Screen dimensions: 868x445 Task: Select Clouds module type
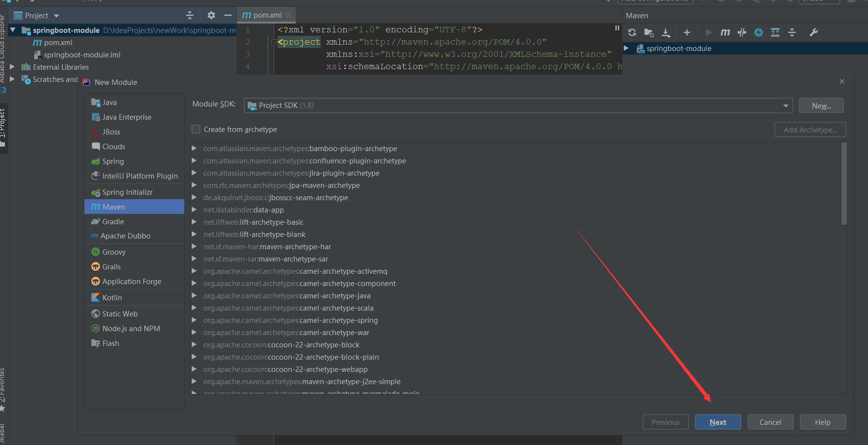coord(134,146)
